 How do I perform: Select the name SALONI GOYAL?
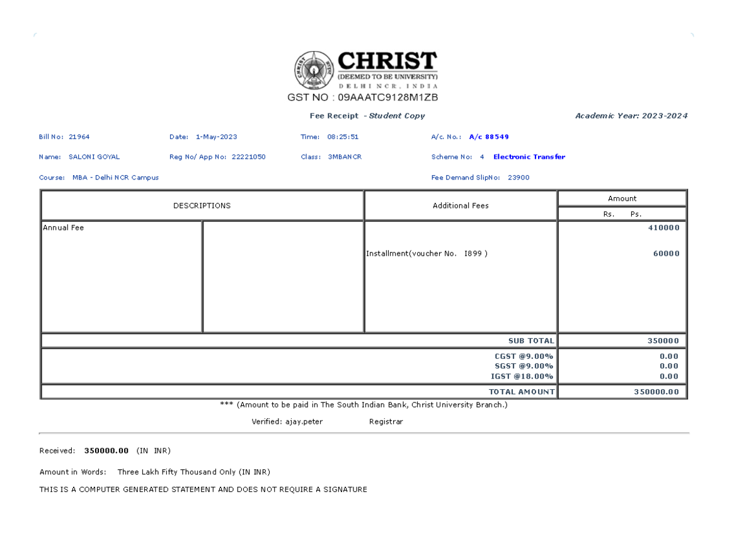click(94, 157)
